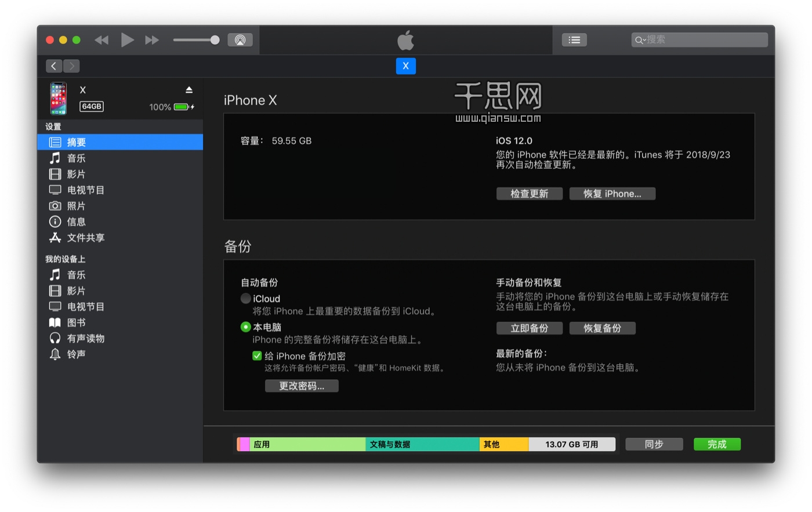Click the rewind playback button
The image size is (812, 512).
pyautogui.click(x=101, y=40)
